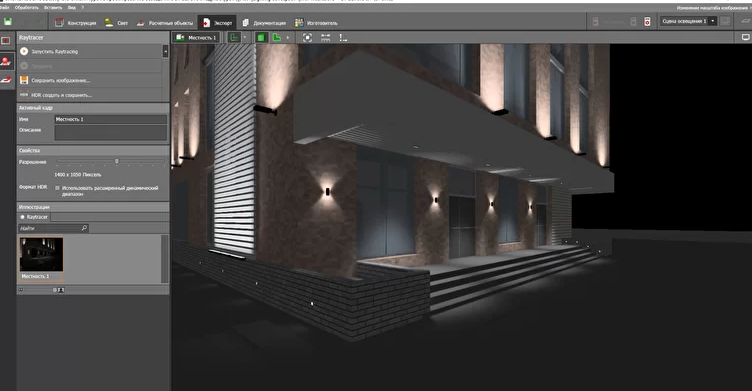Click the Сохранить изображение disk icon
Image resolution: width=752 pixels, height=391 pixels.
[x=24, y=80]
